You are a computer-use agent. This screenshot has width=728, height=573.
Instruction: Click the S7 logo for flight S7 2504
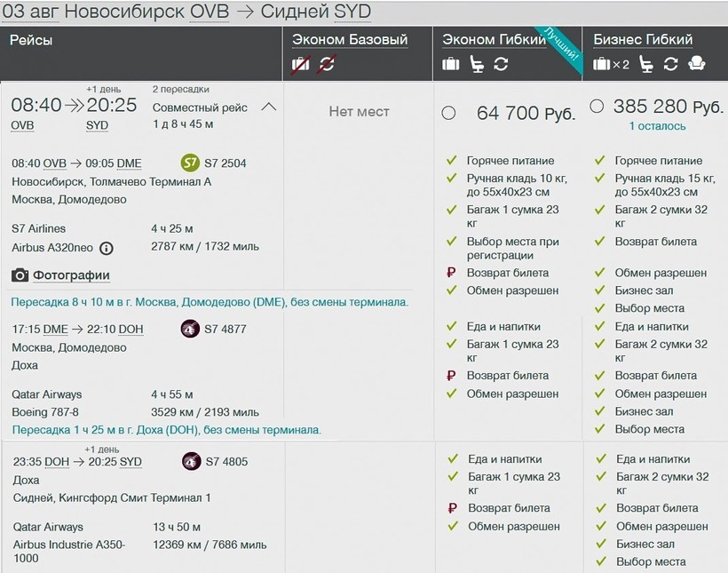pos(189,163)
